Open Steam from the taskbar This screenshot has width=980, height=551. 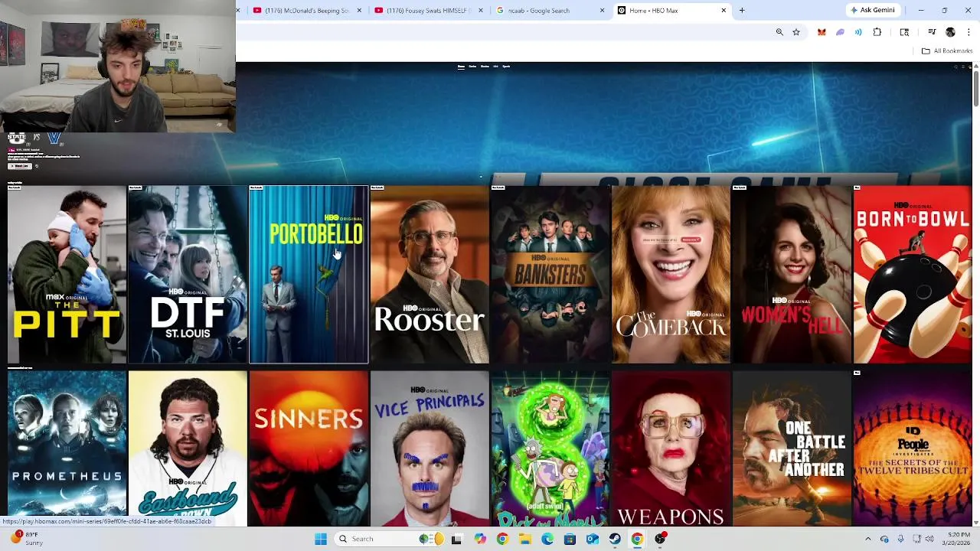[x=615, y=539]
